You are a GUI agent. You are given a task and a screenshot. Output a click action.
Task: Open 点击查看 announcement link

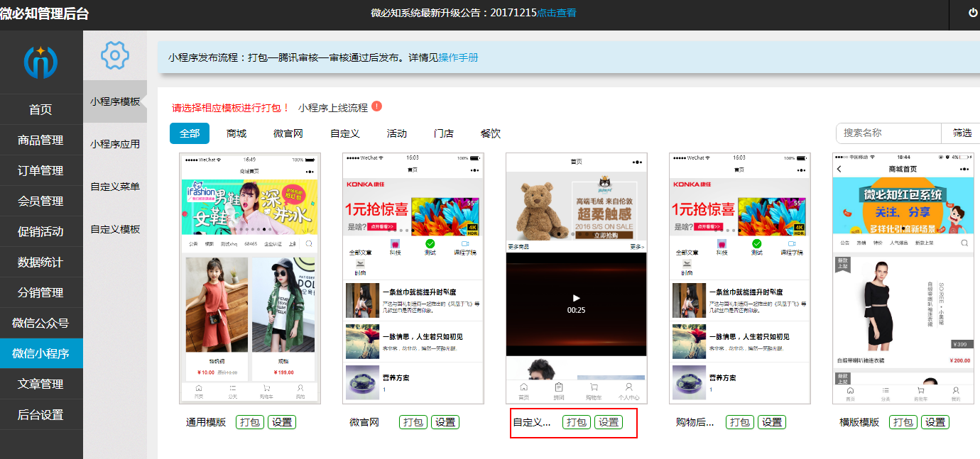[x=556, y=13]
